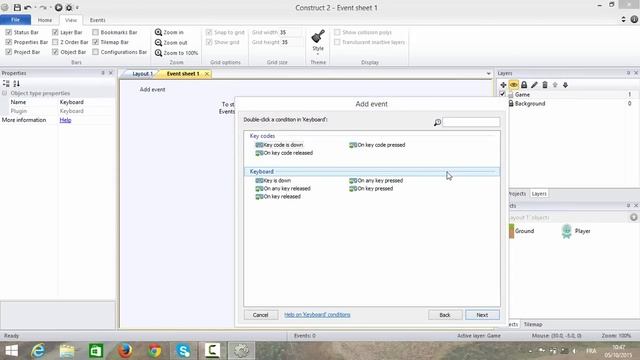Toggle Project Bar checkbox
The width and height of the screenshot is (640, 360).
coord(9,52)
